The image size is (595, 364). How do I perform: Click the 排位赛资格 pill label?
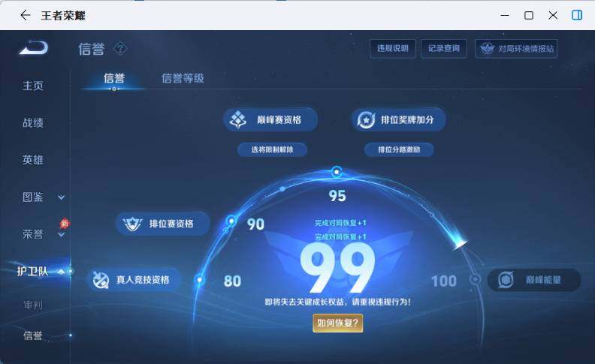[171, 224]
